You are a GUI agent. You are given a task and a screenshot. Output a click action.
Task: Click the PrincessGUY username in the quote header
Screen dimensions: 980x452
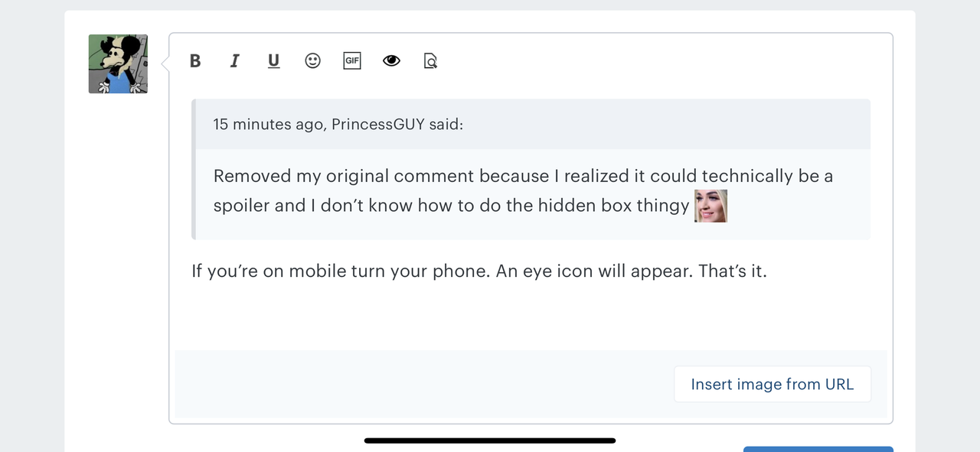378,124
